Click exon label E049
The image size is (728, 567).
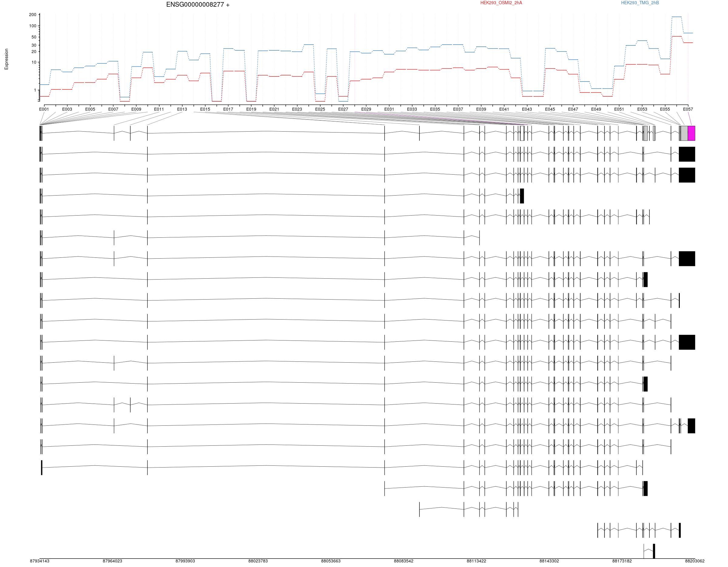[x=596, y=109]
